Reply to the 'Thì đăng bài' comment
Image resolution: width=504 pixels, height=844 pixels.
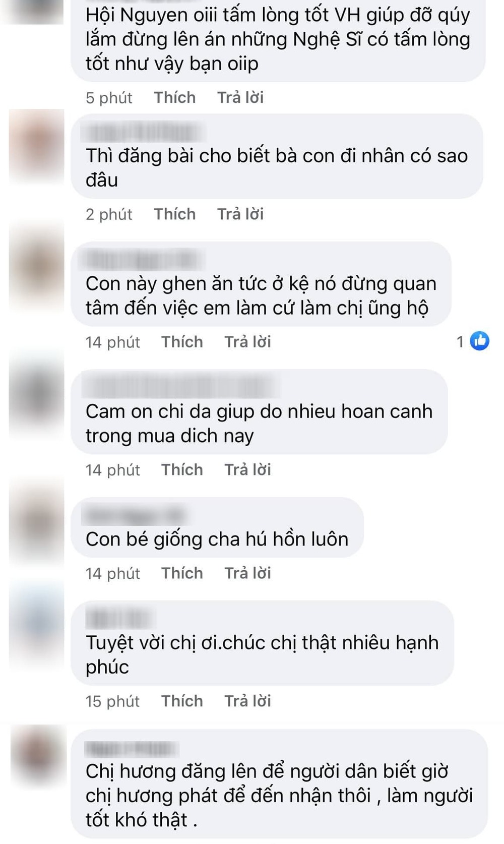(240, 214)
